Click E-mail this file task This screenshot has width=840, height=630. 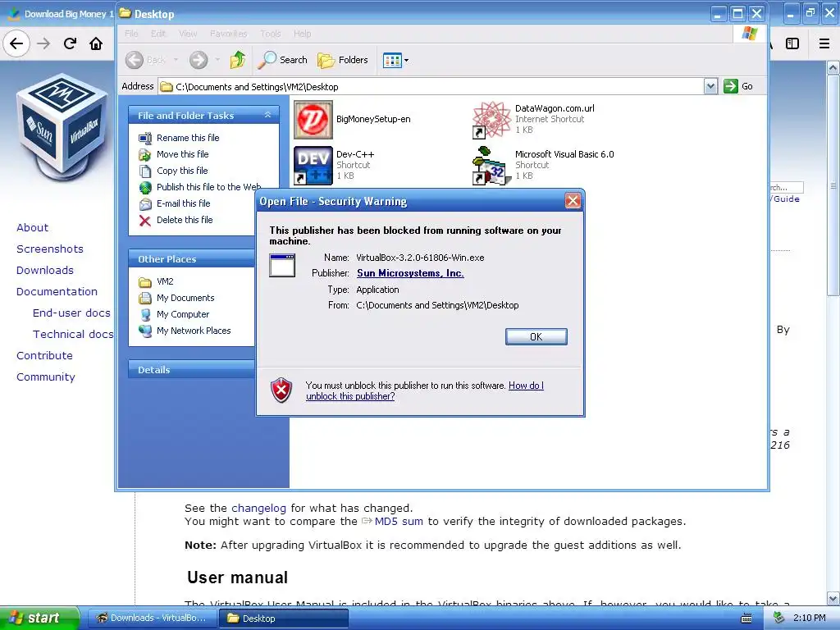click(x=183, y=203)
